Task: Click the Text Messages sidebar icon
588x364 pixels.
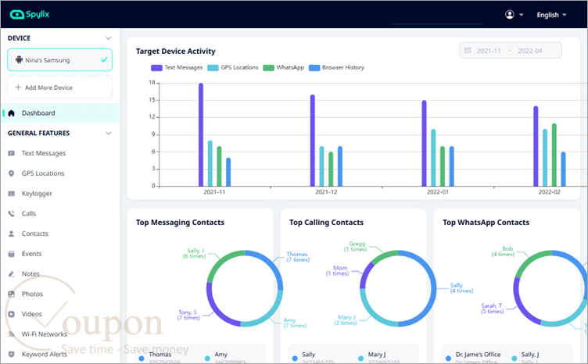Action: pos(11,153)
